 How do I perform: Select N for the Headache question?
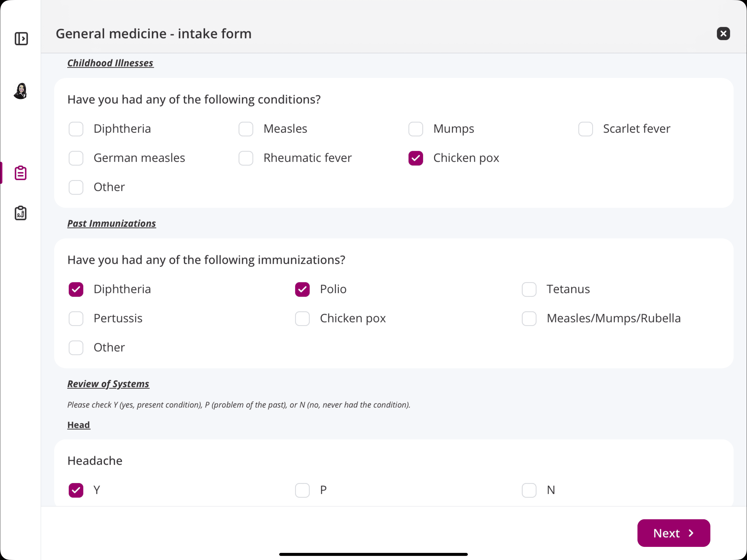[529, 491]
